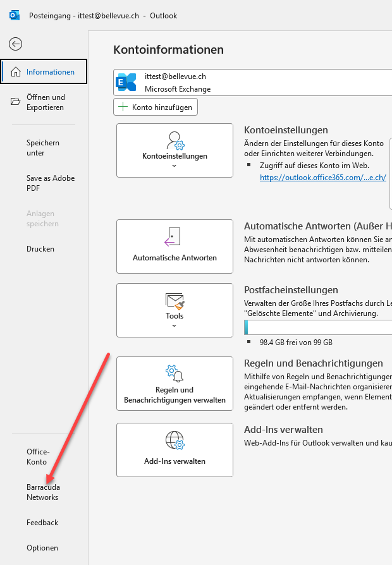This screenshot has width=392, height=565.
Task: Click the open folder icon beside Öffnen und Exportieren
Action: (x=16, y=102)
